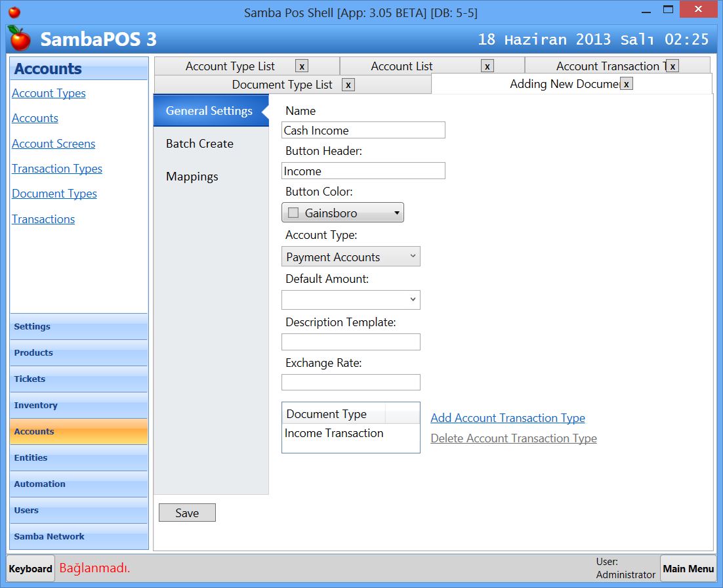Click the SambaPOS apple logo
723x588 pixels.
[20, 39]
